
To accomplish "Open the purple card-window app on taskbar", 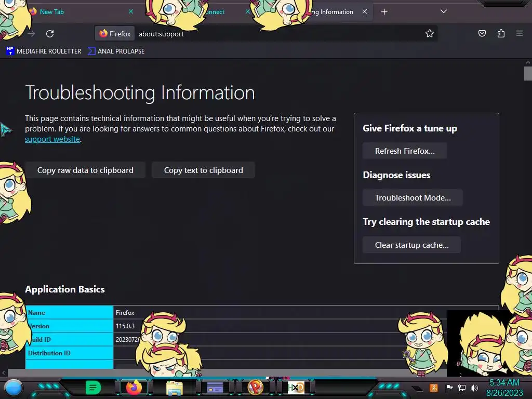I will pos(215,388).
